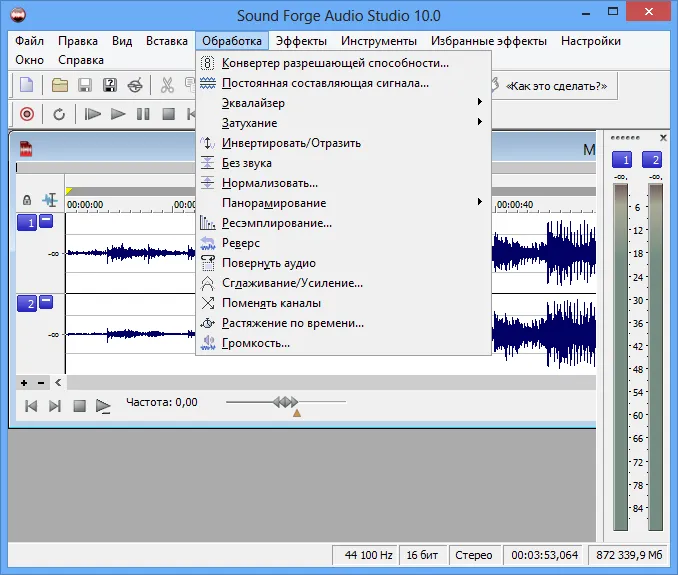Click the Play transport button
Viewport: 678px width, 575px height.
pos(118,114)
